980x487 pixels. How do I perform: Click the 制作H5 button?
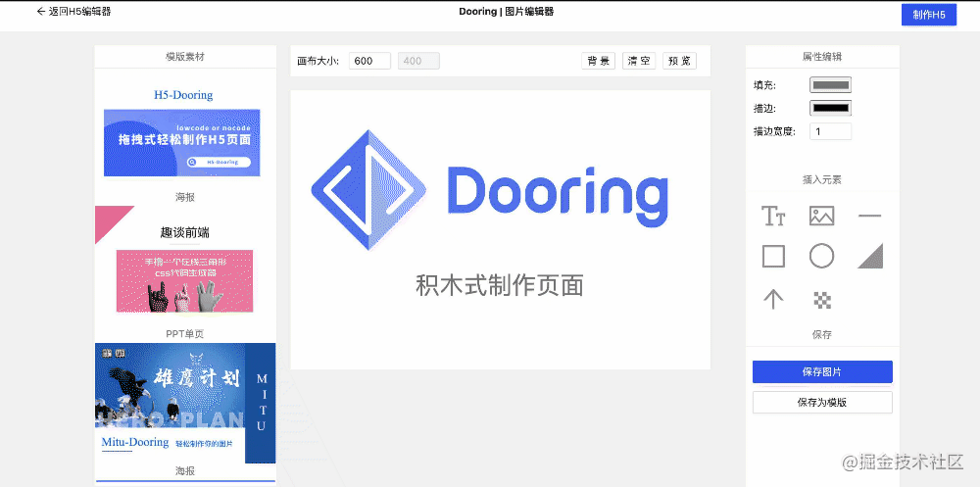pyautogui.click(x=929, y=15)
